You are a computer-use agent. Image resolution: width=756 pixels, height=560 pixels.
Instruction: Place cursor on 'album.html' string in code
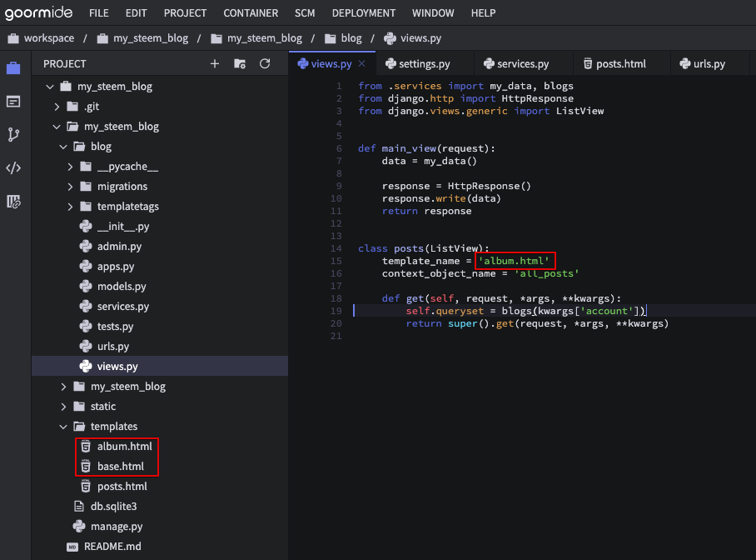pos(514,261)
